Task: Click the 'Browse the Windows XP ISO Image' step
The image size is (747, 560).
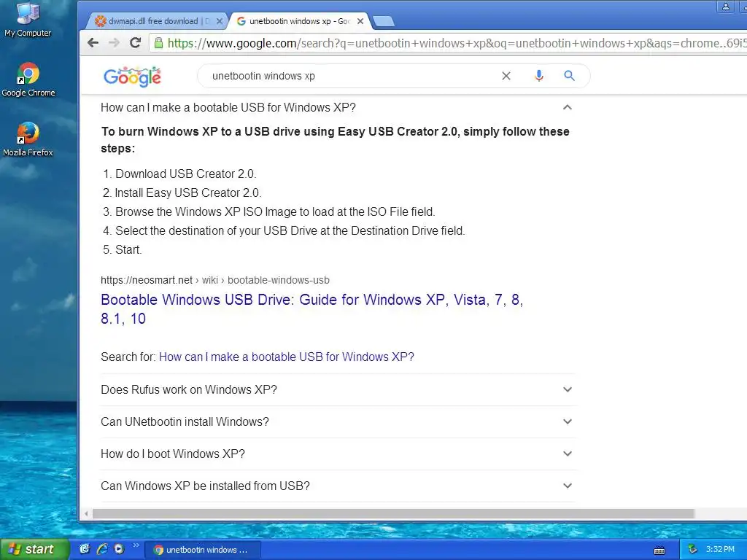Action: click(x=275, y=212)
